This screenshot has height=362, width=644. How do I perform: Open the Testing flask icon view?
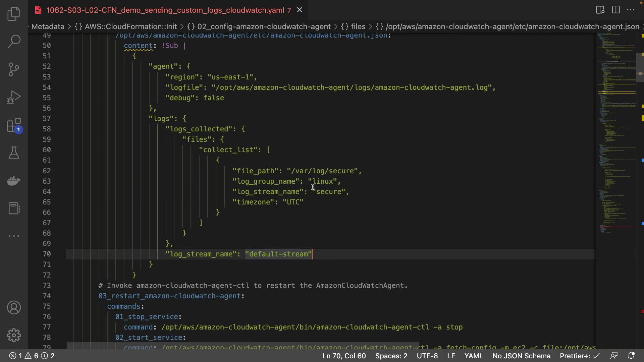click(x=14, y=153)
